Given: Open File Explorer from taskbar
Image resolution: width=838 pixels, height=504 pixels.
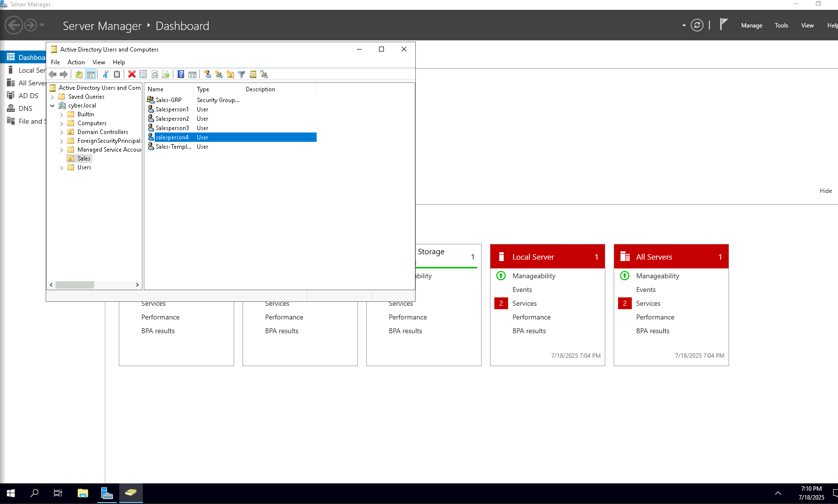Looking at the screenshot, I should point(82,493).
